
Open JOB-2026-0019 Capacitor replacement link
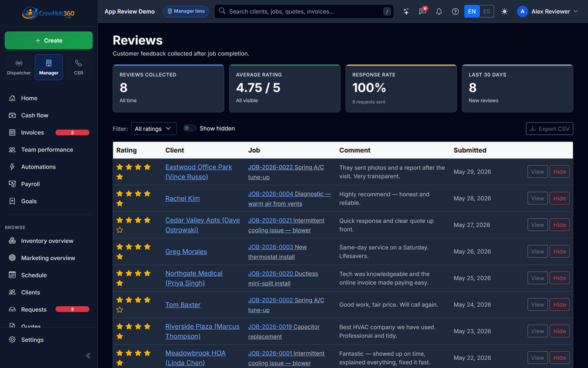click(x=284, y=331)
